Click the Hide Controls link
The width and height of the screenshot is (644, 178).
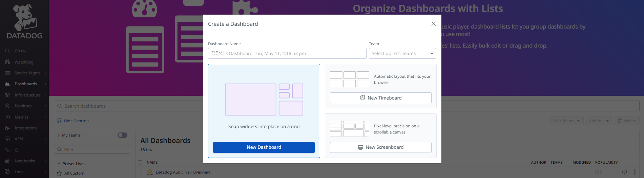pyautogui.click(x=77, y=121)
